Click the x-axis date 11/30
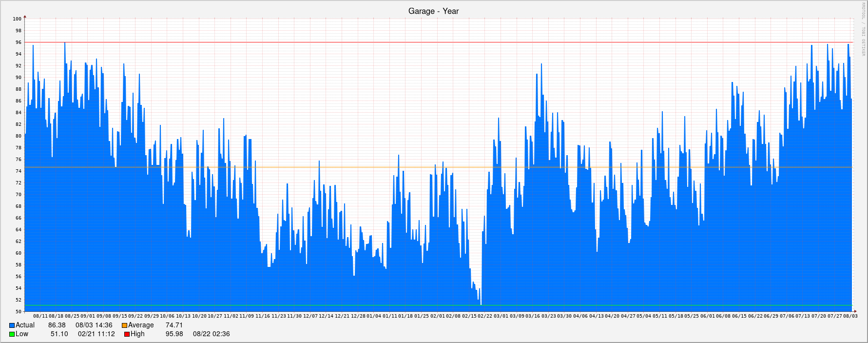The height and width of the screenshot is (343, 868). pyautogui.click(x=294, y=316)
